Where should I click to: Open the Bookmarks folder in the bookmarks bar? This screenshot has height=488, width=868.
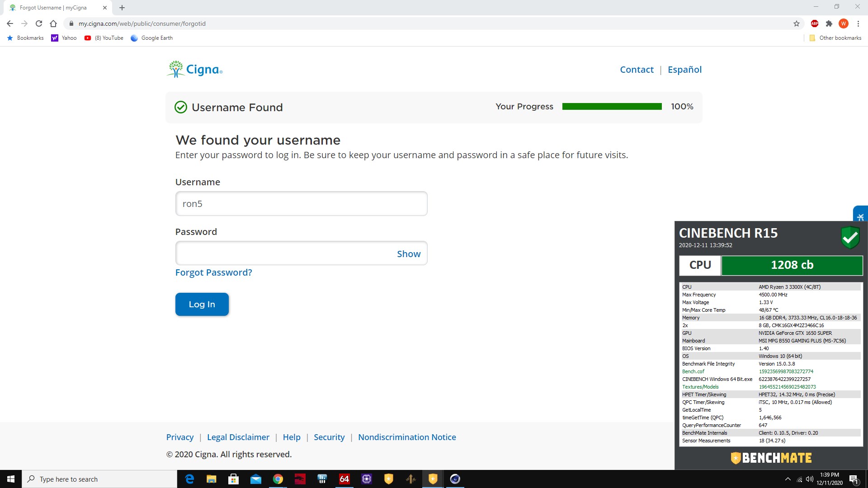[x=25, y=38]
